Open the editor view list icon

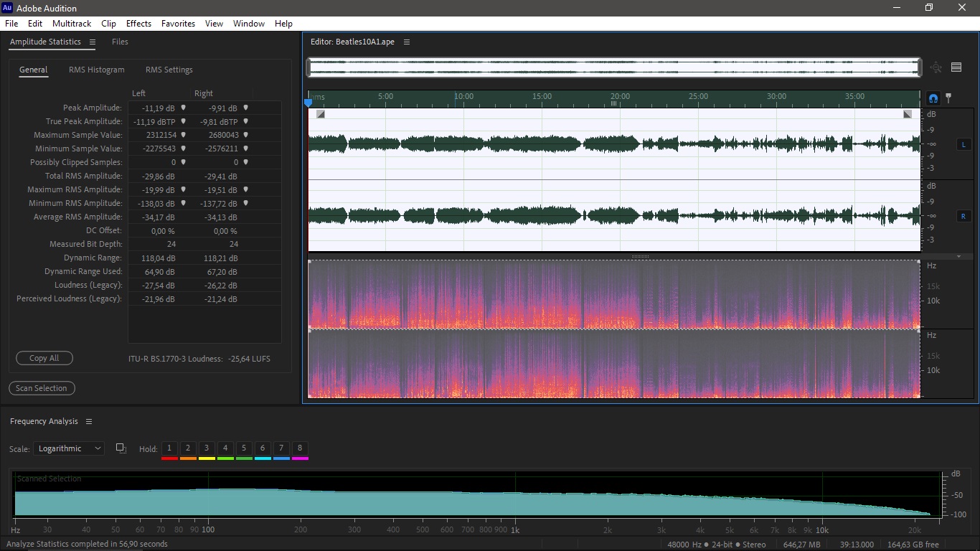956,67
